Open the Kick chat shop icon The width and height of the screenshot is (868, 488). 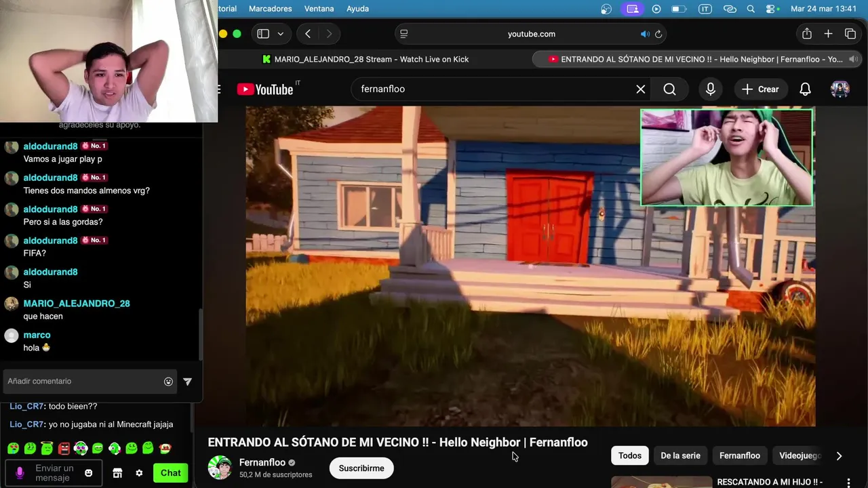[117, 473]
